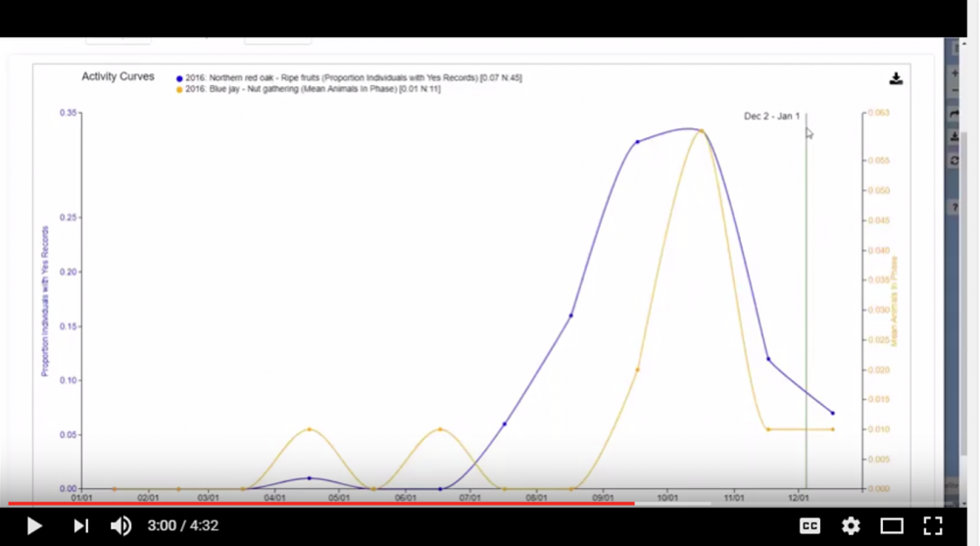Click the vertical page scrollbar thumb
This screenshot has width=980, height=546.
point(963,294)
